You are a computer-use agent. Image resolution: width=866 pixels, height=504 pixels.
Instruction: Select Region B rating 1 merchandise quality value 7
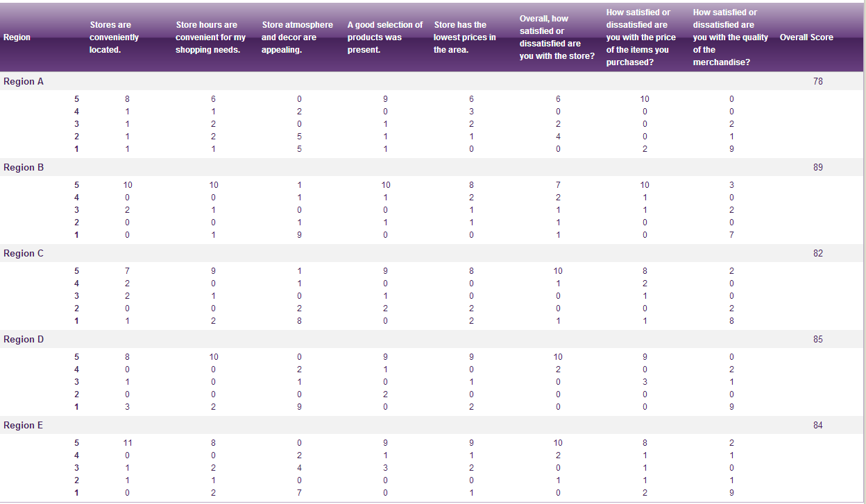coord(731,235)
